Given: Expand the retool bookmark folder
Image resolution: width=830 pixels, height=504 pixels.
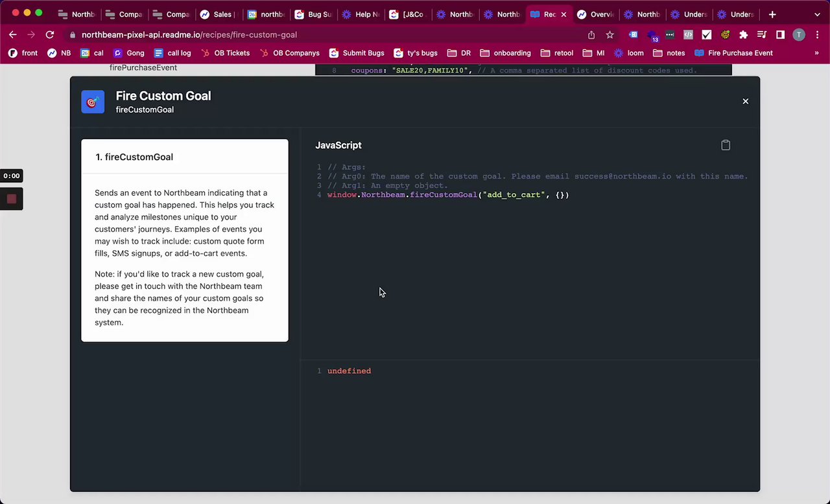Looking at the screenshot, I should (x=558, y=53).
